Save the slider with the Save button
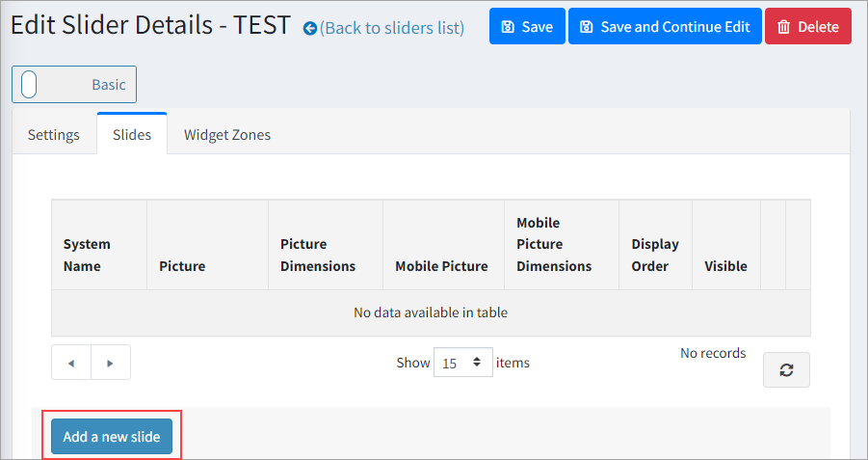This screenshot has height=460, width=868. [527, 27]
